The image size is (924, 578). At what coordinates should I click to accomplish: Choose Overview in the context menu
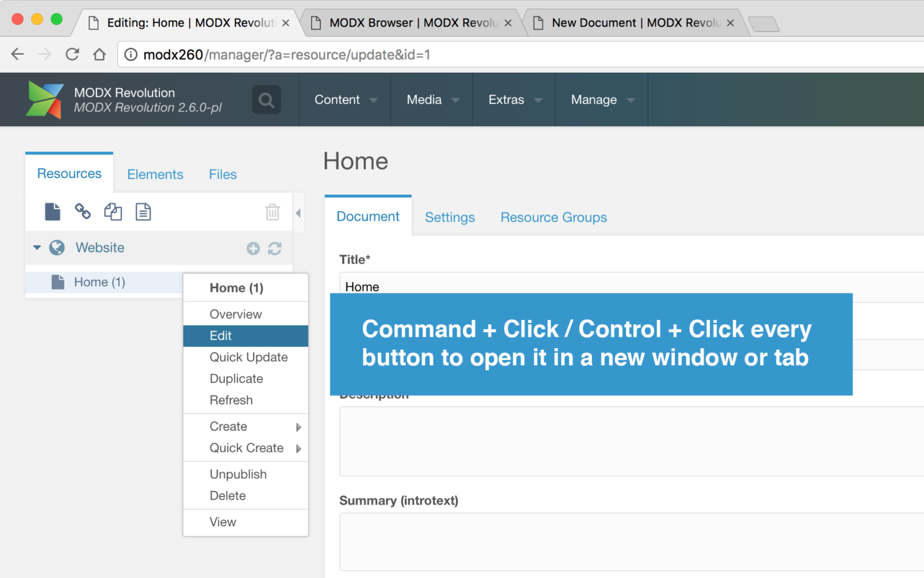[x=245, y=314]
